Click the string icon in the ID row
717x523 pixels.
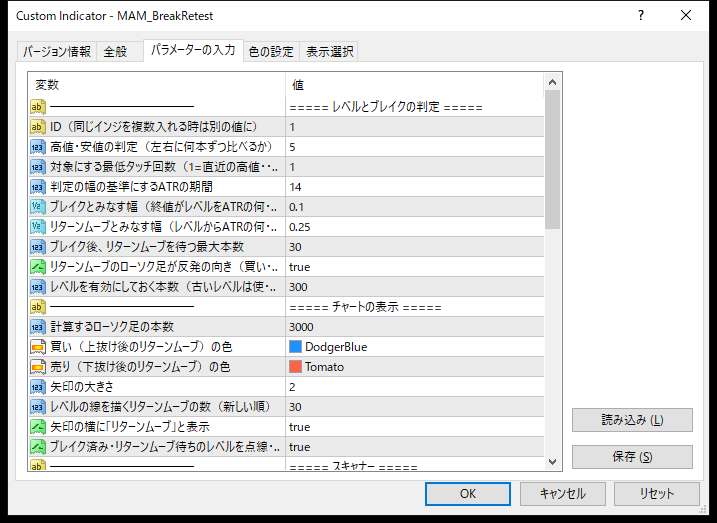click(x=38, y=127)
